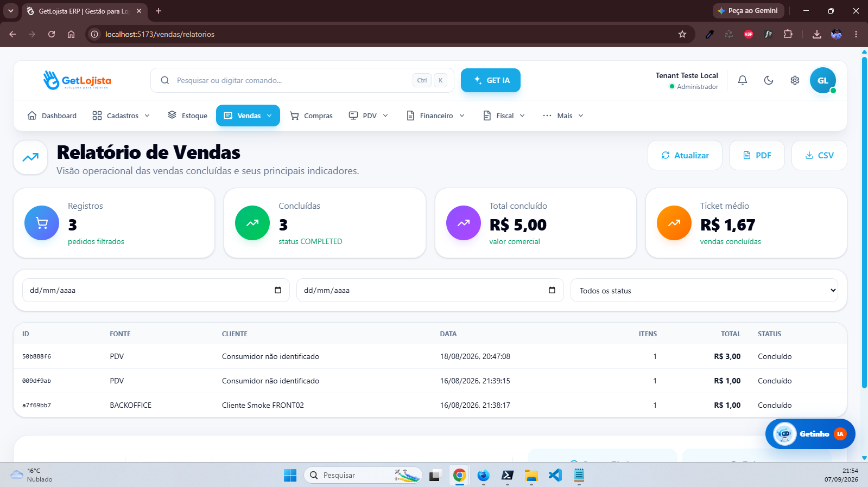
Task: Click the browser address bar URL
Action: 160,34
